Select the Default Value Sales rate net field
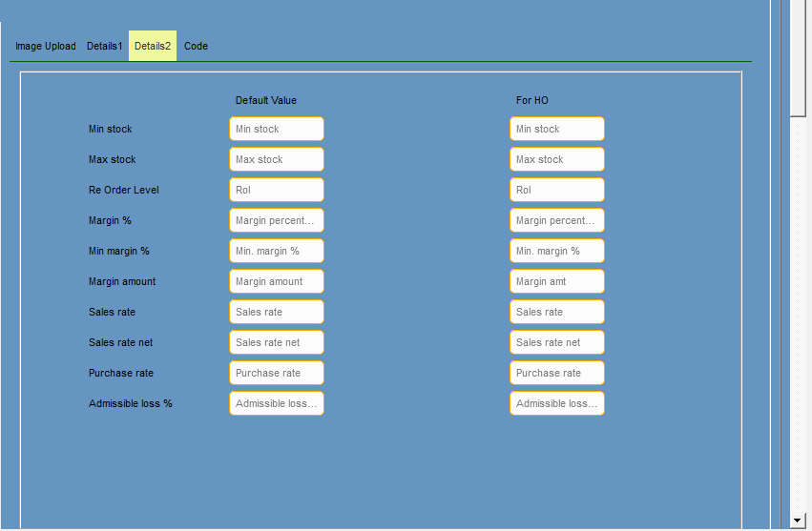The height and width of the screenshot is (531, 812). click(277, 342)
